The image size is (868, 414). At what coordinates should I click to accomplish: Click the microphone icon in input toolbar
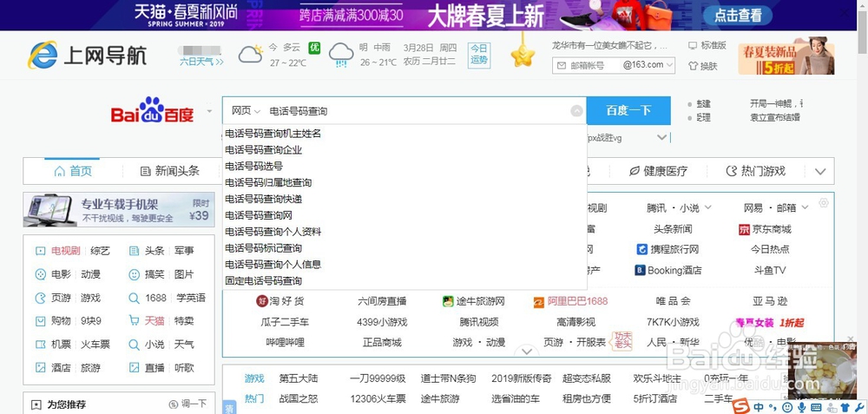click(801, 407)
